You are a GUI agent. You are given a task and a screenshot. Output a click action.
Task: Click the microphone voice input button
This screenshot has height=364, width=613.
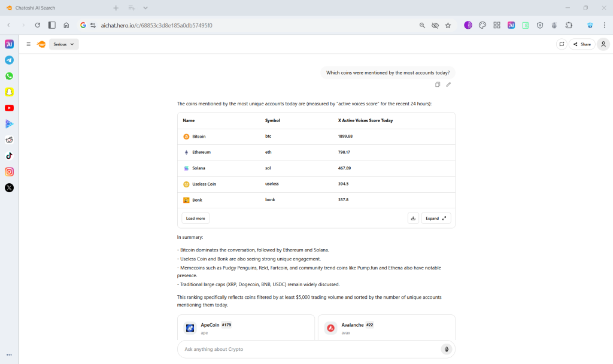point(446,349)
